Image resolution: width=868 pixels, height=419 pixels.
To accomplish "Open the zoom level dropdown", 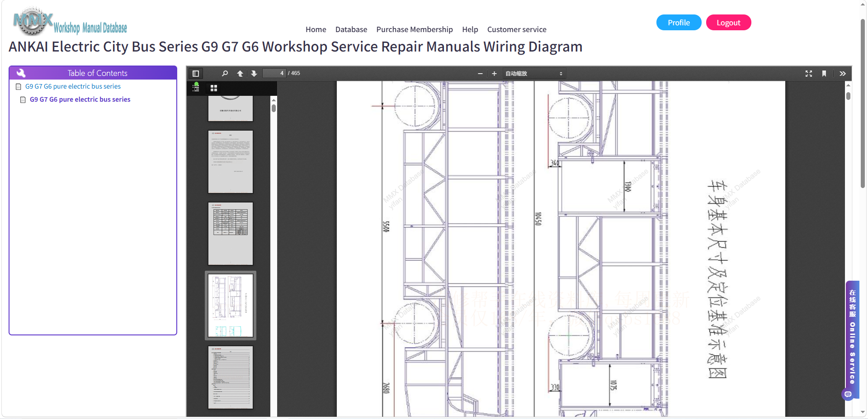I will click(x=533, y=73).
